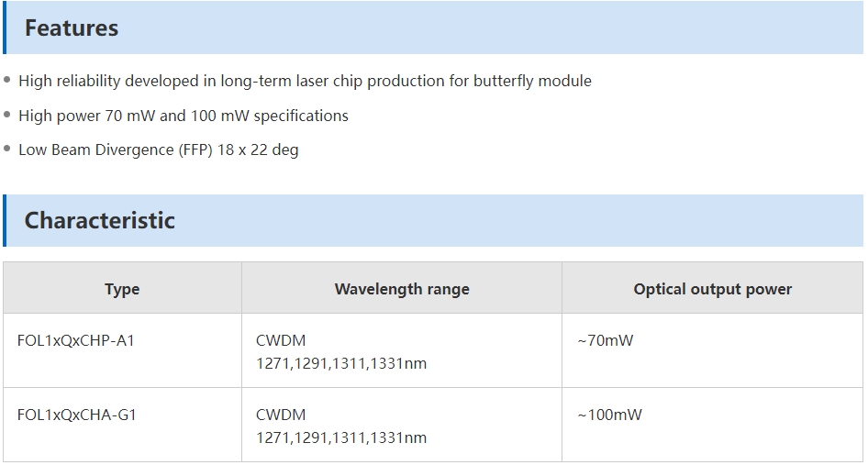This screenshot has width=868, height=465.
Task: Click 1271,1291,1311,1331nm in FOL1xQxCHA-G1 row
Action: [341, 437]
